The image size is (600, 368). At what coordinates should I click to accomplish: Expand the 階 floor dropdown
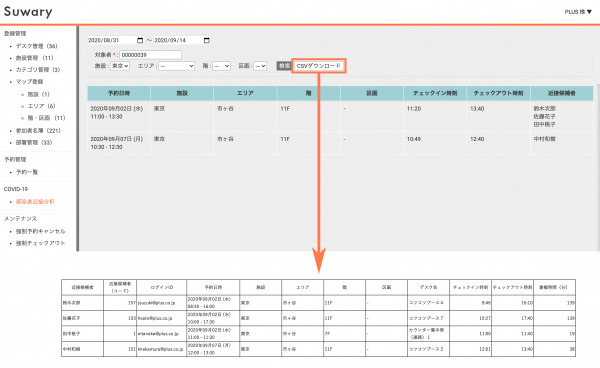point(222,66)
